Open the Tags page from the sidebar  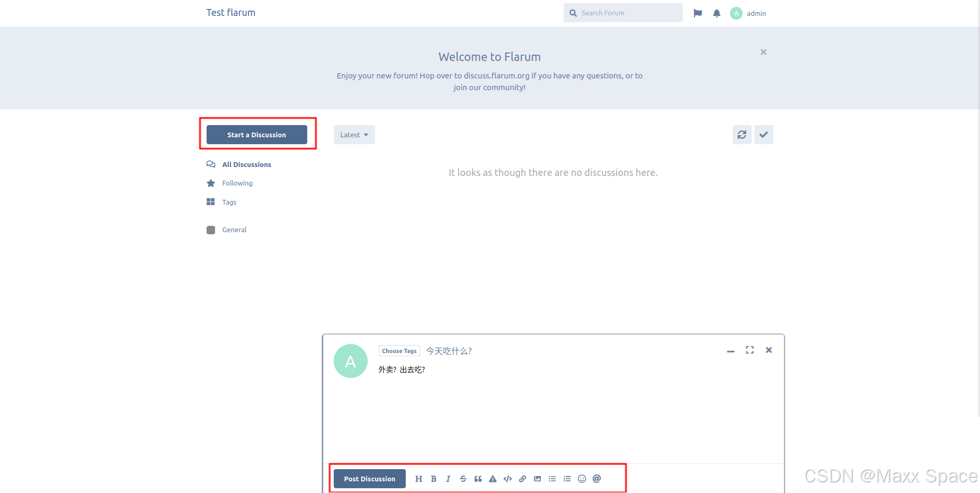click(229, 202)
